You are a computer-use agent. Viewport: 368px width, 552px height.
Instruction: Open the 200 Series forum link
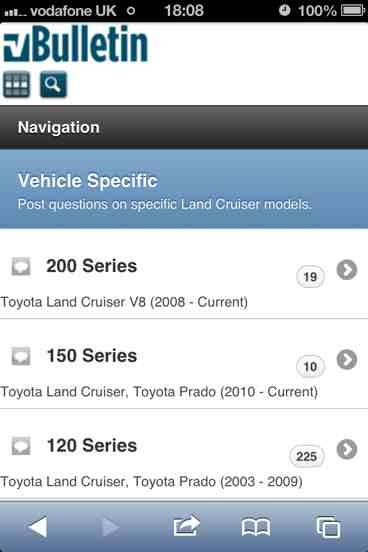tap(92, 266)
